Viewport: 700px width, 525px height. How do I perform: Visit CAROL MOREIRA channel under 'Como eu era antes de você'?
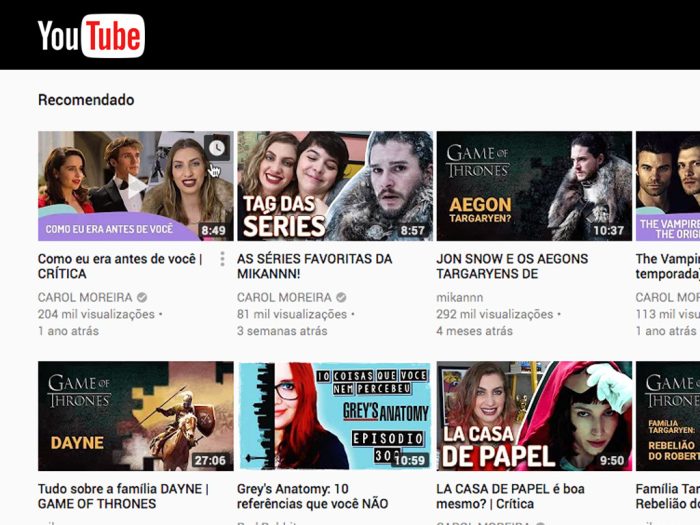85,297
